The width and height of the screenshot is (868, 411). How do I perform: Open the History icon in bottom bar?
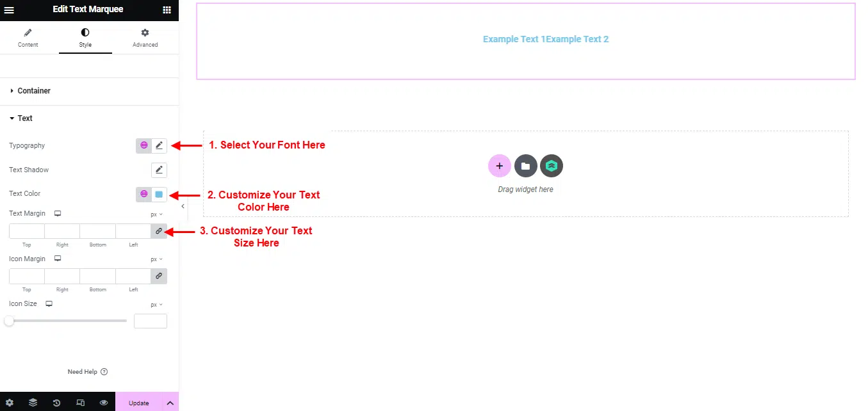57,403
